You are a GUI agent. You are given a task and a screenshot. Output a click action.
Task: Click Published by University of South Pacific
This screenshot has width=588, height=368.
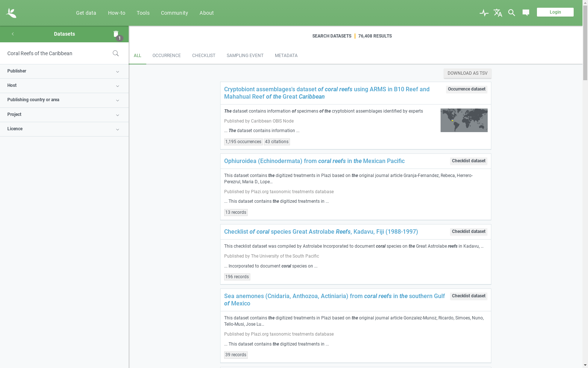coord(272,256)
